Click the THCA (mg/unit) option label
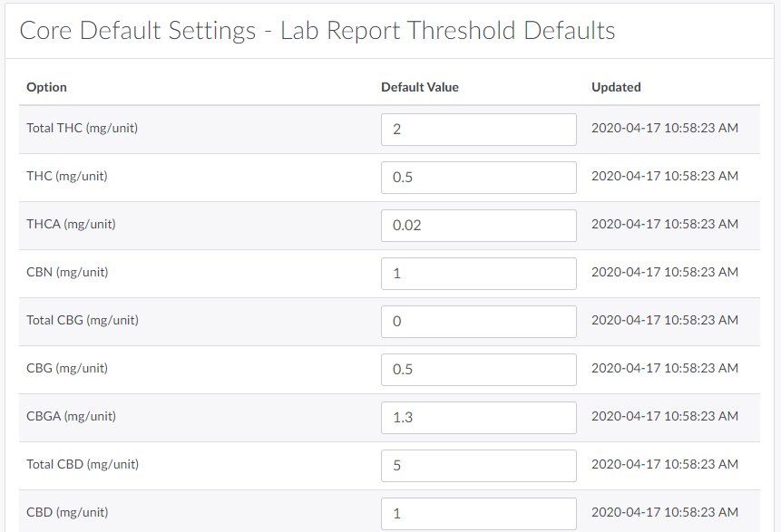781x532 pixels. (71, 224)
